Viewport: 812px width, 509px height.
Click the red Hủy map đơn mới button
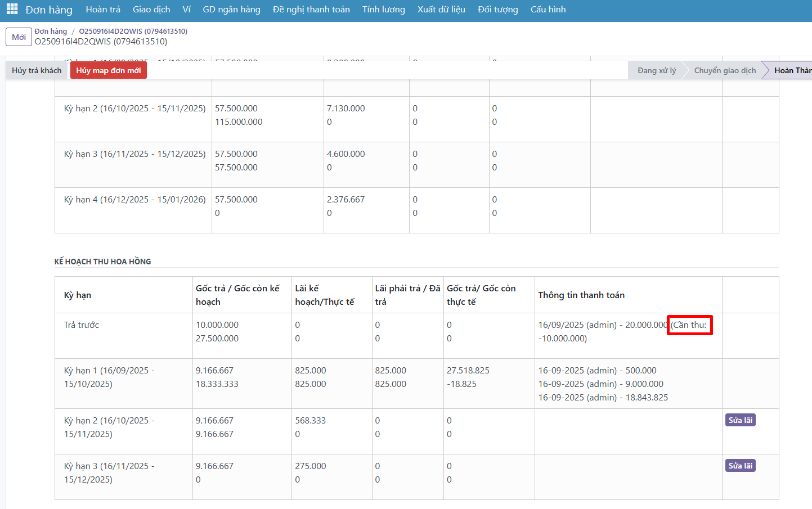[109, 70]
